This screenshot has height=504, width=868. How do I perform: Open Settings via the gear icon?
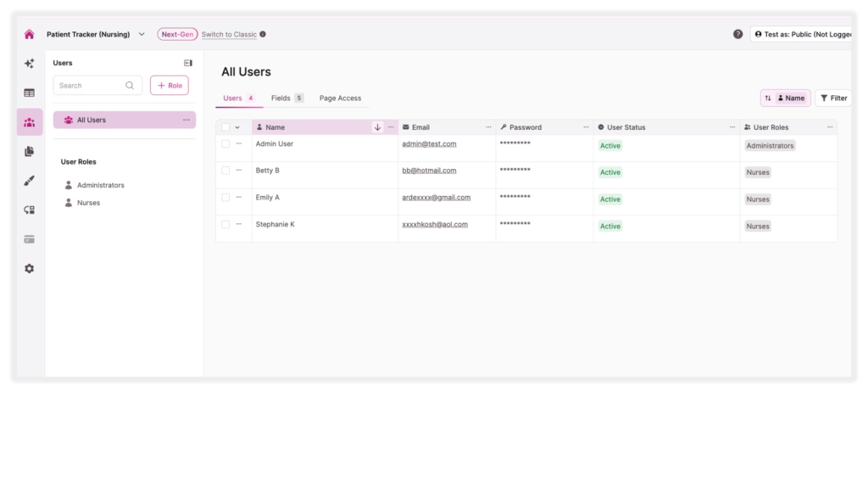[x=29, y=268]
